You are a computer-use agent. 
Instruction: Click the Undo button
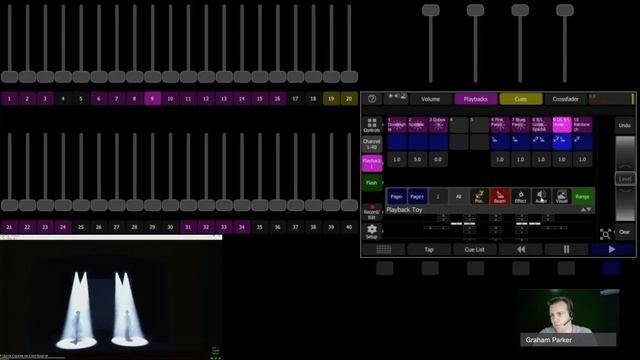pos(625,125)
